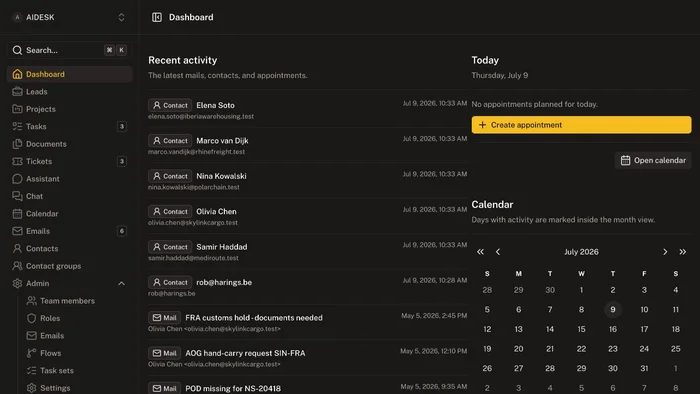The height and width of the screenshot is (394, 700).
Task: Go to previous month in calendar
Action: [498, 252]
